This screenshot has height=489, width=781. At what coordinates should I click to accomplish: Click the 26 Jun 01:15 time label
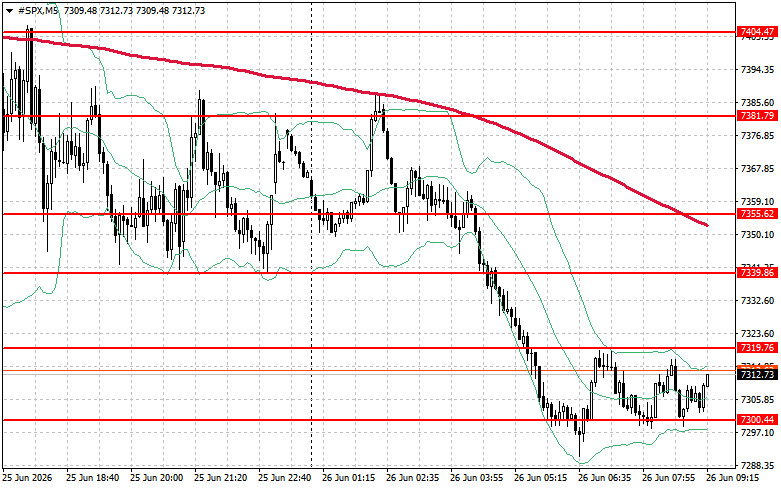[349, 478]
